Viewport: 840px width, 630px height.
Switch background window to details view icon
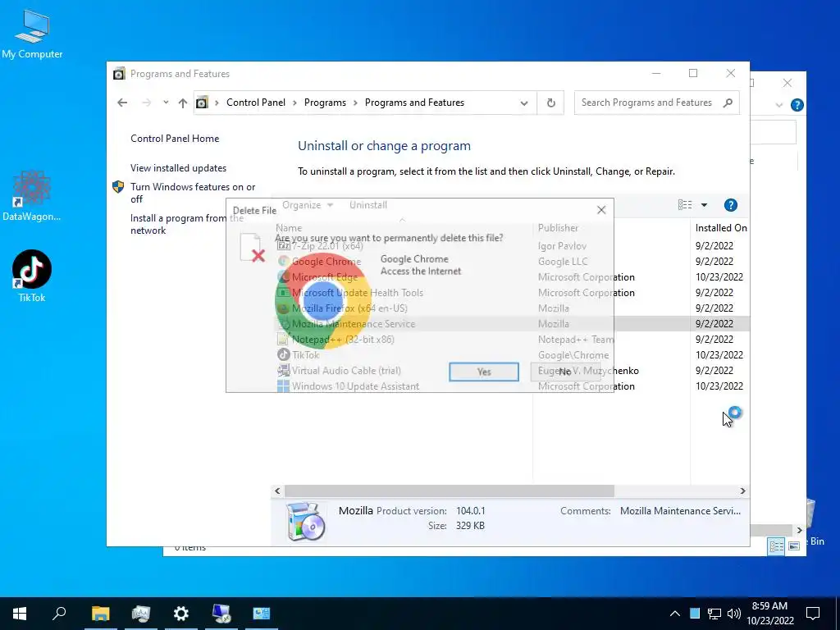coord(776,546)
